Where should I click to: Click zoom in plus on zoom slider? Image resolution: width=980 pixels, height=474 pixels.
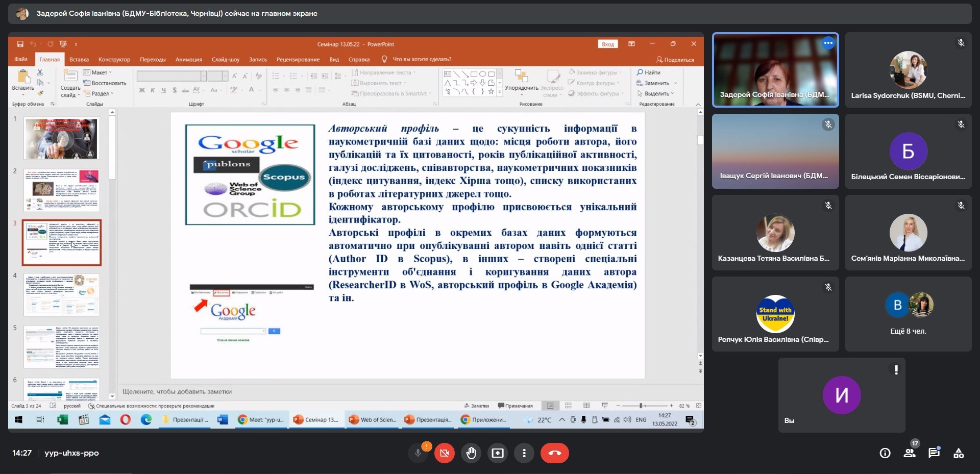click(x=671, y=406)
